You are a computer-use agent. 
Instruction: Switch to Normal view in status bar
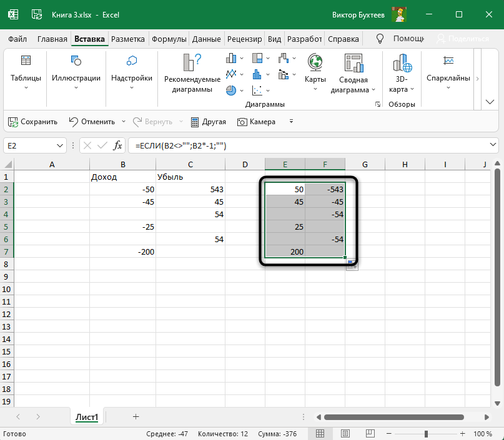[x=320, y=434]
